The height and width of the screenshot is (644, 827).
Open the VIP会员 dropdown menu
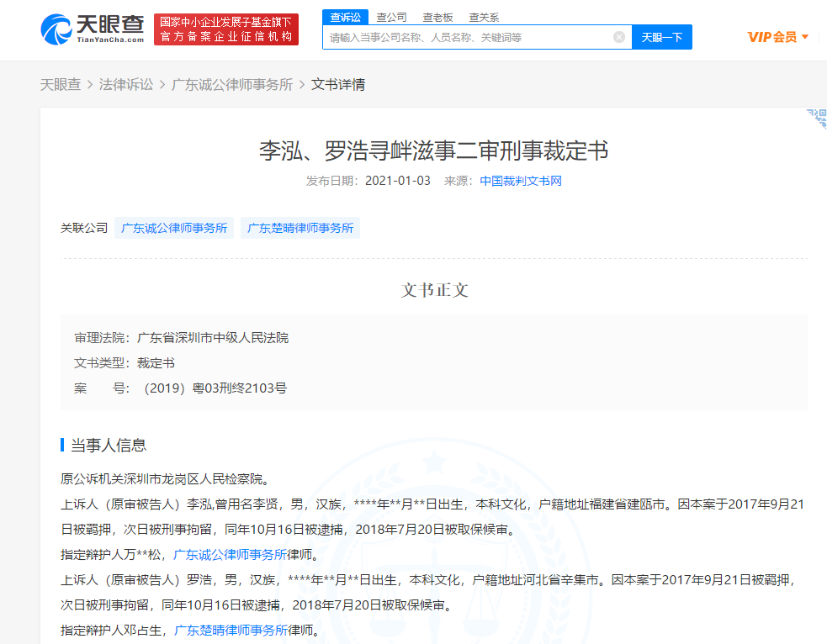click(778, 37)
